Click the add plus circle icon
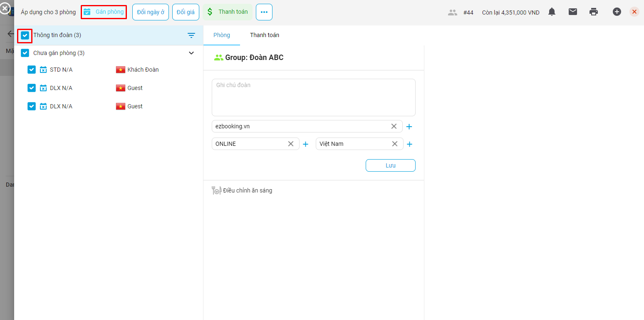This screenshot has height=320, width=644. coord(617,12)
